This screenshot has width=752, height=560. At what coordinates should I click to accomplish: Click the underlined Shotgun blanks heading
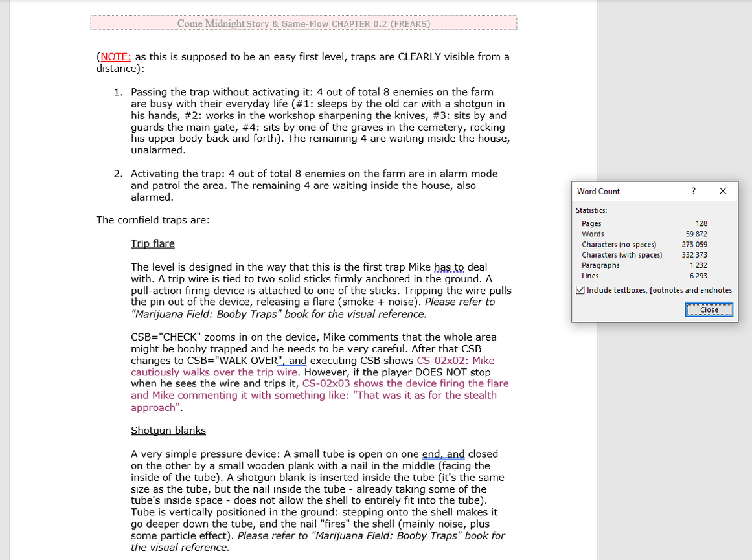[168, 431]
